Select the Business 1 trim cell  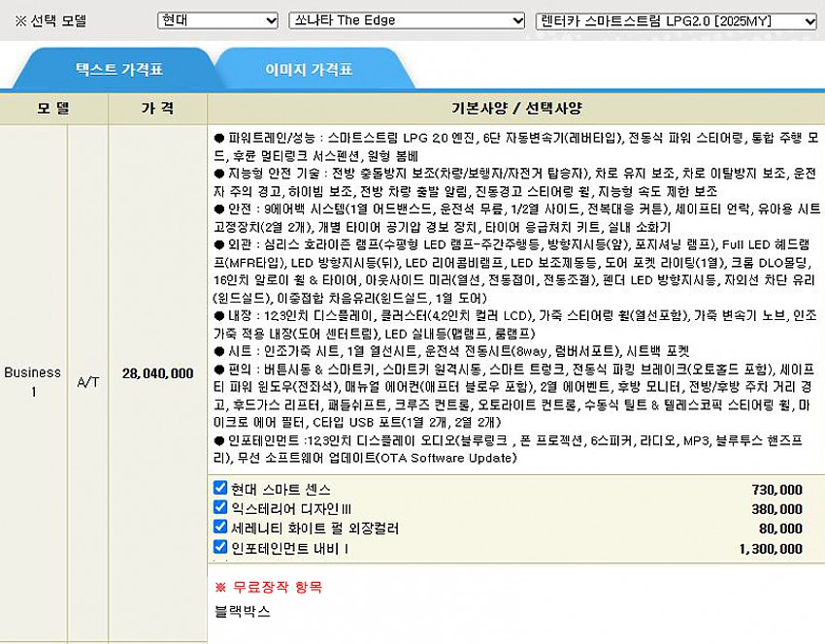pyautogui.click(x=33, y=382)
